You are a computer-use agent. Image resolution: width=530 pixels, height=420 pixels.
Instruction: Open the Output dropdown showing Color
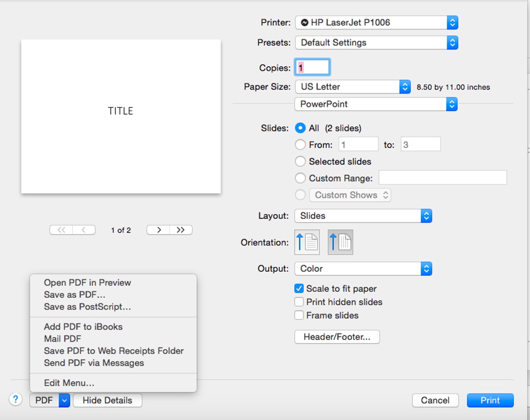point(364,269)
